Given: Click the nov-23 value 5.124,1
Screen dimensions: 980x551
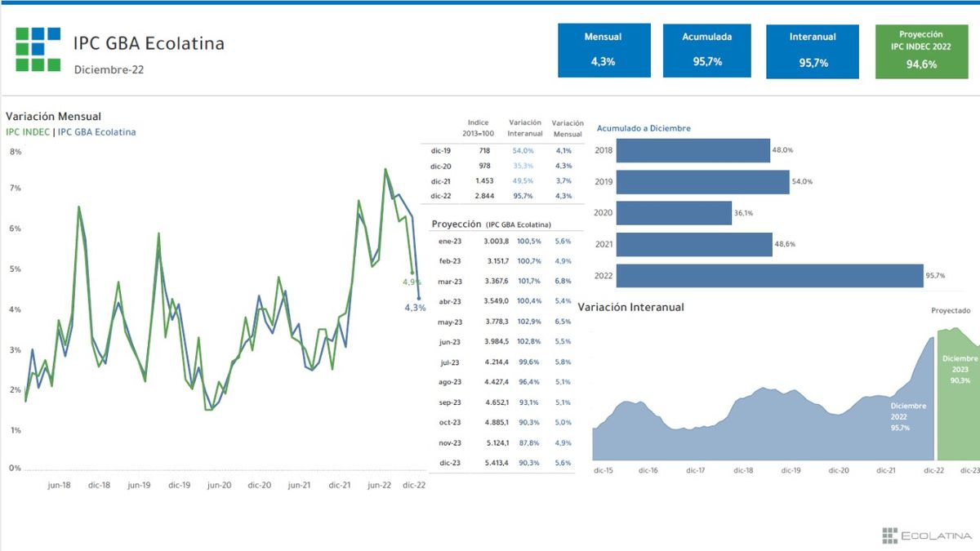Looking at the screenshot, I should (497, 443).
